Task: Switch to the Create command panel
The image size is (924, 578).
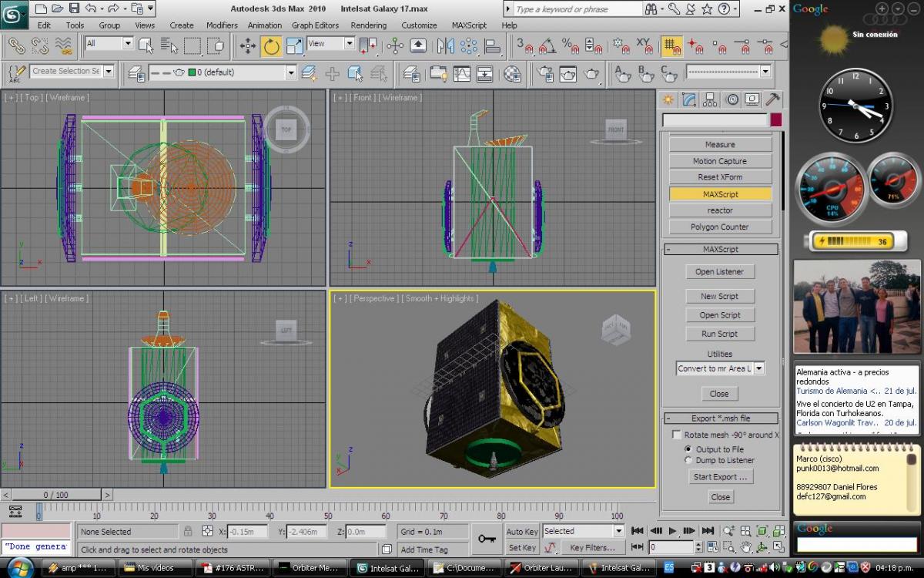Action: point(668,99)
